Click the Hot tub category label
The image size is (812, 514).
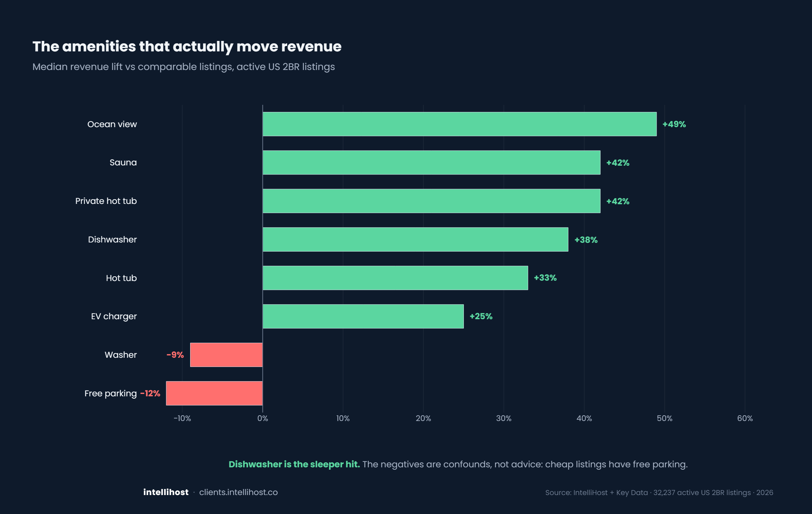click(x=121, y=278)
